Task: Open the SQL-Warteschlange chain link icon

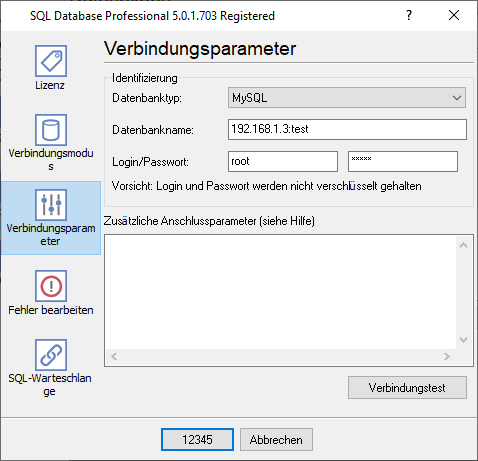Action: pyautogui.click(x=51, y=355)
